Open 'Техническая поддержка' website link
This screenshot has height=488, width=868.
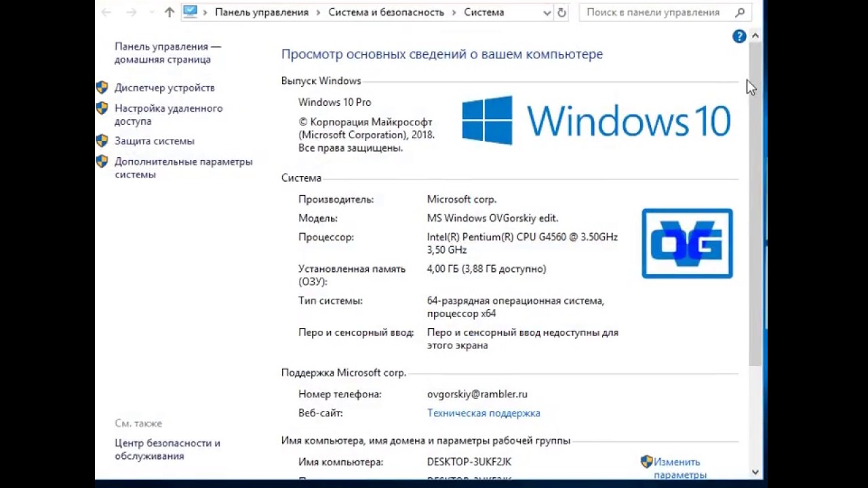click(x=484, y=413)
